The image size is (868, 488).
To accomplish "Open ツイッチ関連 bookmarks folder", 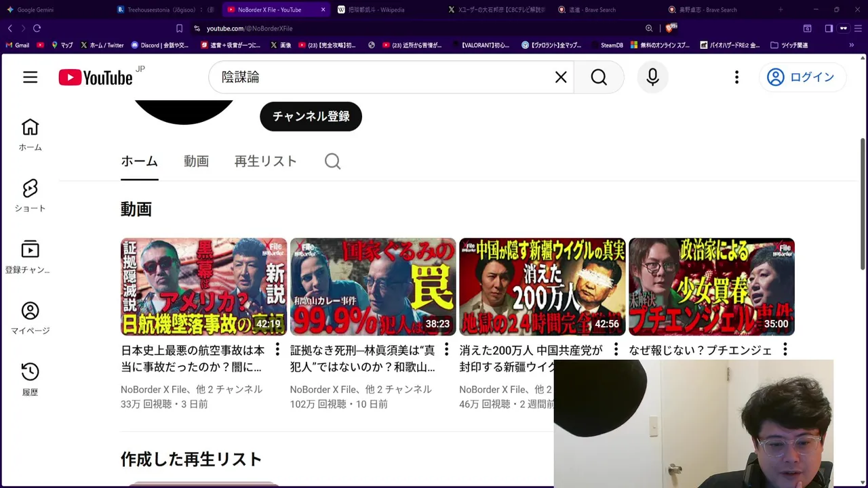I will point(789,45).
